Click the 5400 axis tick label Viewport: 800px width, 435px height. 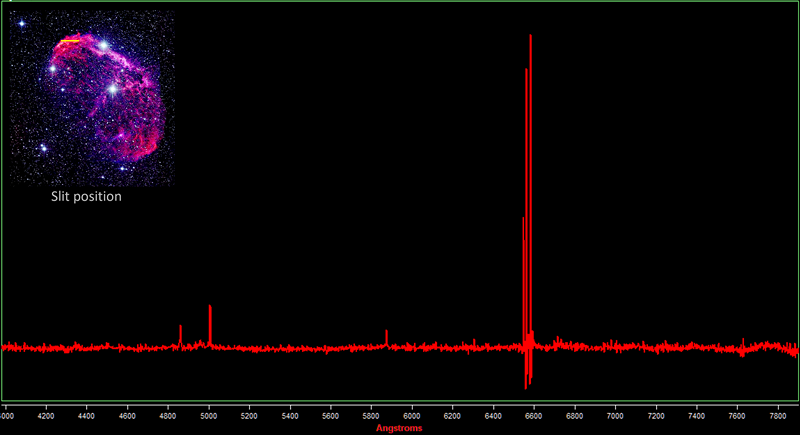(289, 413)
